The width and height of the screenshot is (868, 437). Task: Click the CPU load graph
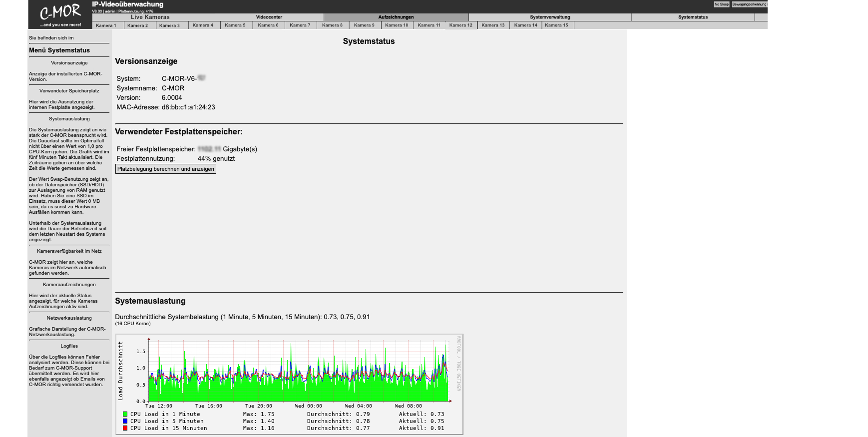(x=290, y=384)
